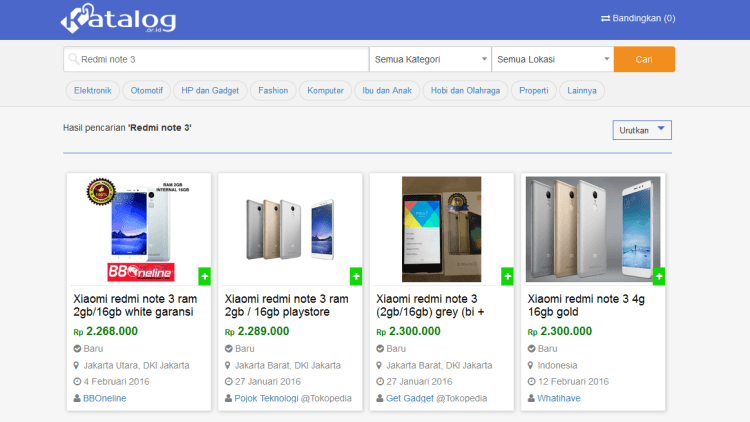This screenshot has width=750, height=422.
Task: Select the Komputer category
Action: (325, 90)
